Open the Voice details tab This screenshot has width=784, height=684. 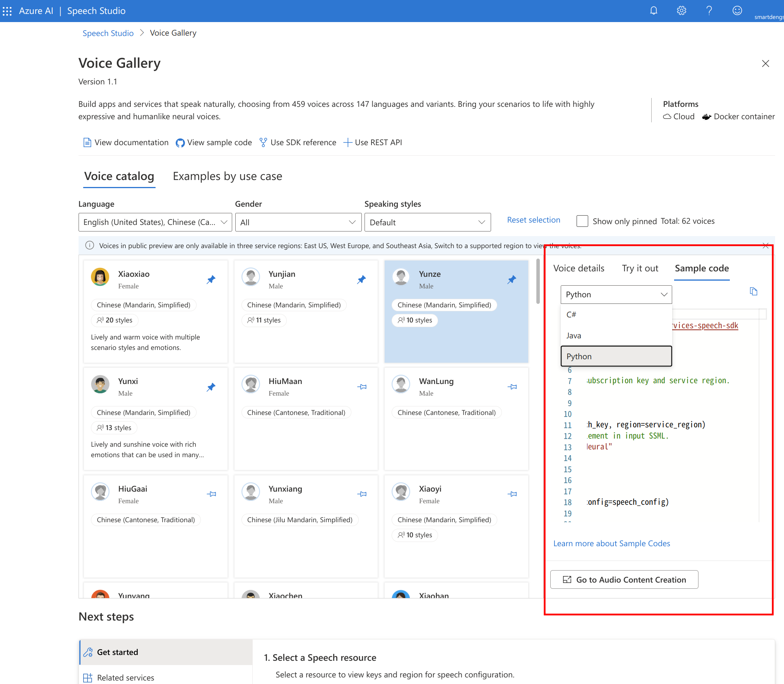pyautogui.click(x=579, y=268)
